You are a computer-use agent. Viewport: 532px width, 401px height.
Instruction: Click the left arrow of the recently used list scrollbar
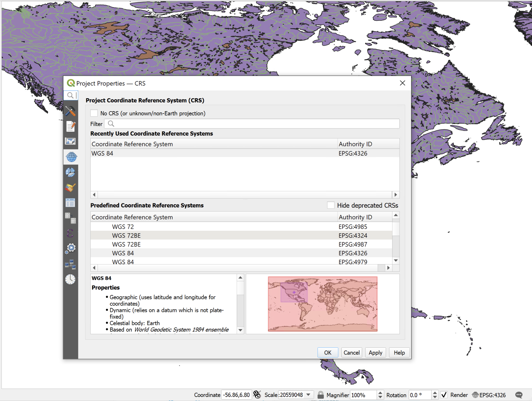tap(94, 195)
